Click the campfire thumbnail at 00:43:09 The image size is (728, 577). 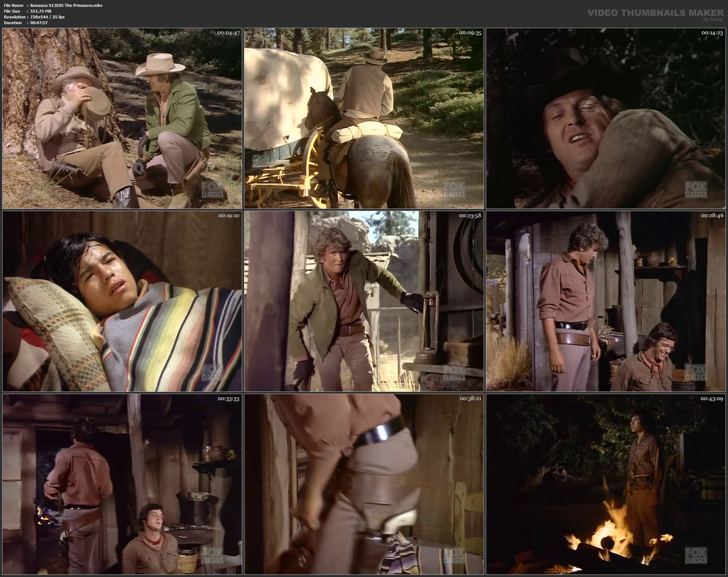[x=606, y=484]
